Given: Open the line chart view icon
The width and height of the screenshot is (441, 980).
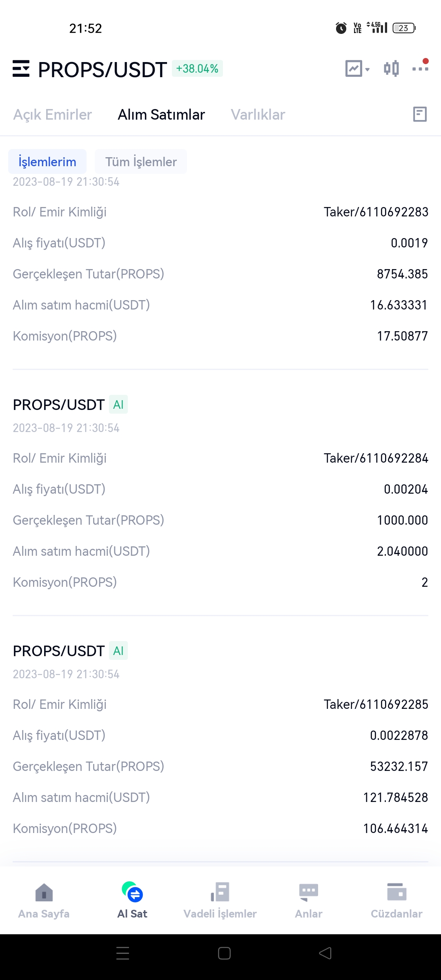Looking at the screenshot, I should coord(354,69).
